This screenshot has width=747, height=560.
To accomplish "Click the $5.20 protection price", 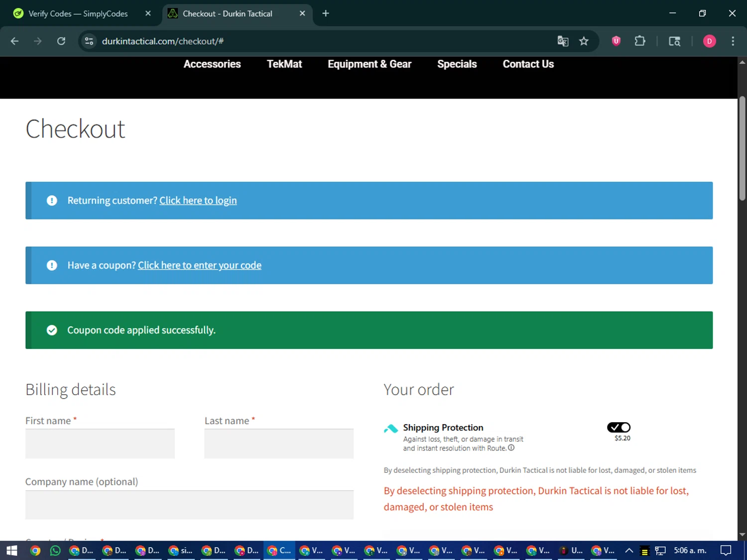I will [x=622, y=438].
